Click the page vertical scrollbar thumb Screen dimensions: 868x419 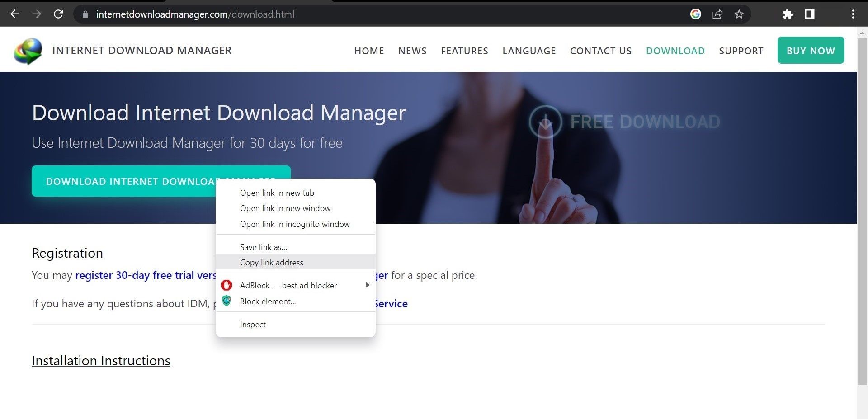pyautogui.click(x=862, y=212)
